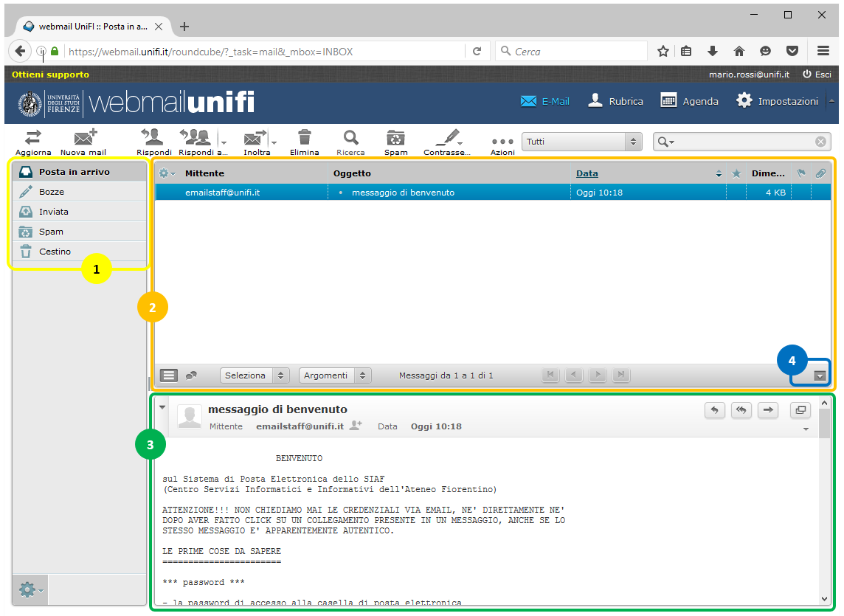Open the Spam folder in the sidebar

pos(80,232)
